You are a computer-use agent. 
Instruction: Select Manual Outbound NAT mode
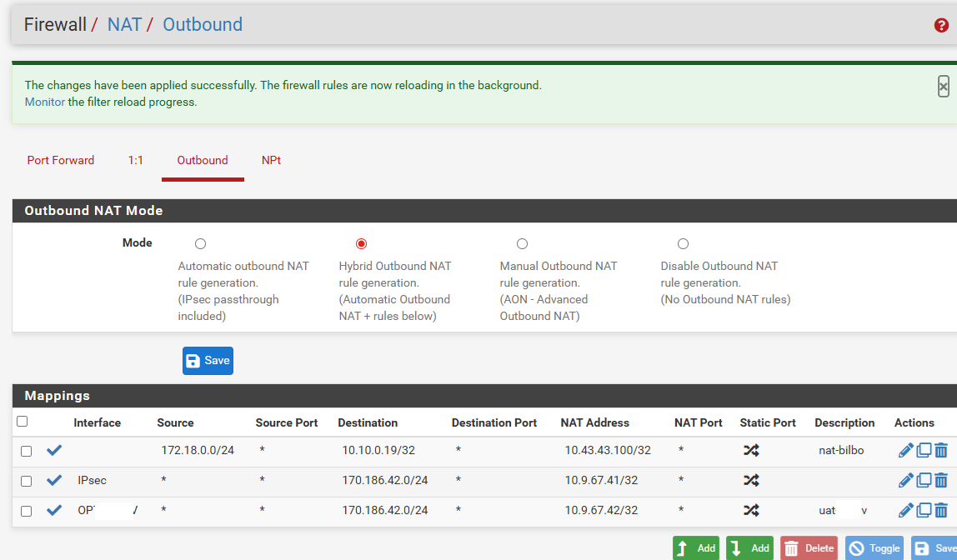point(522,244)
